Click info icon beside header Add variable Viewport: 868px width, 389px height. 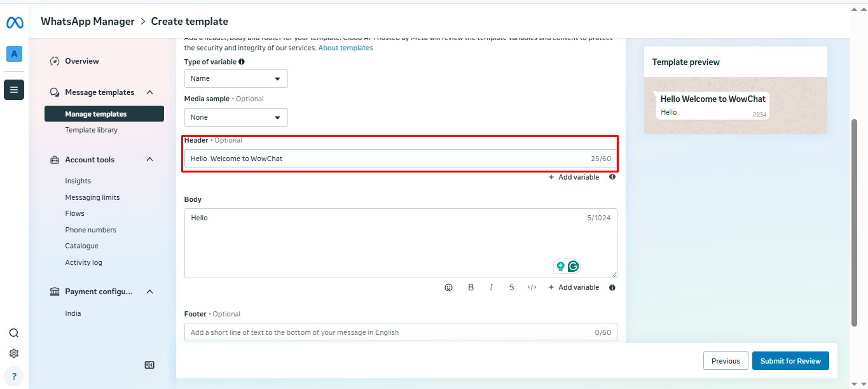click(x=612, y=177)
